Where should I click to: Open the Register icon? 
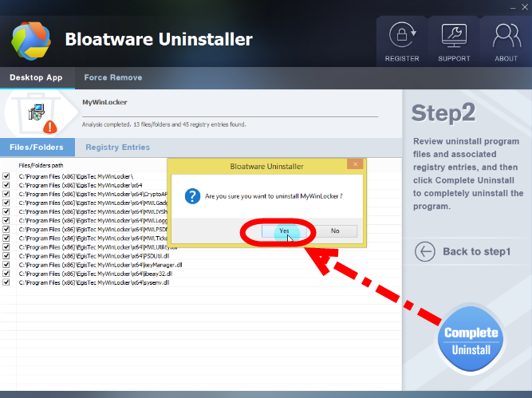pyautogui.click(x=402, y=41)
